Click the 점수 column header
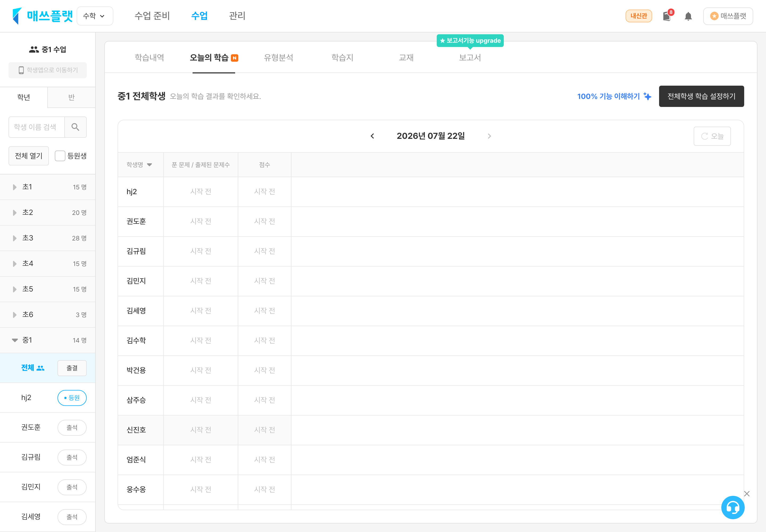This screenshot has width=766, height=532. 265,165
